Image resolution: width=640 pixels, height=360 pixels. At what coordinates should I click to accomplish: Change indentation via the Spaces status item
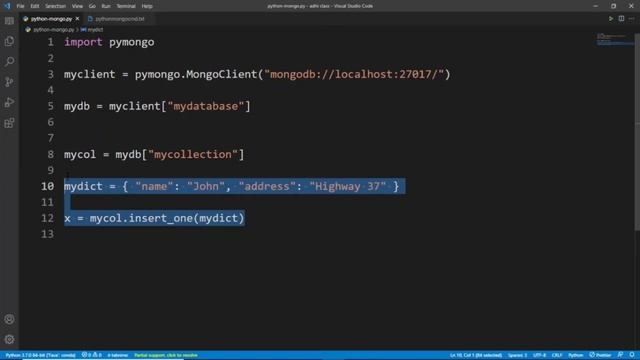tap(517, 355)
